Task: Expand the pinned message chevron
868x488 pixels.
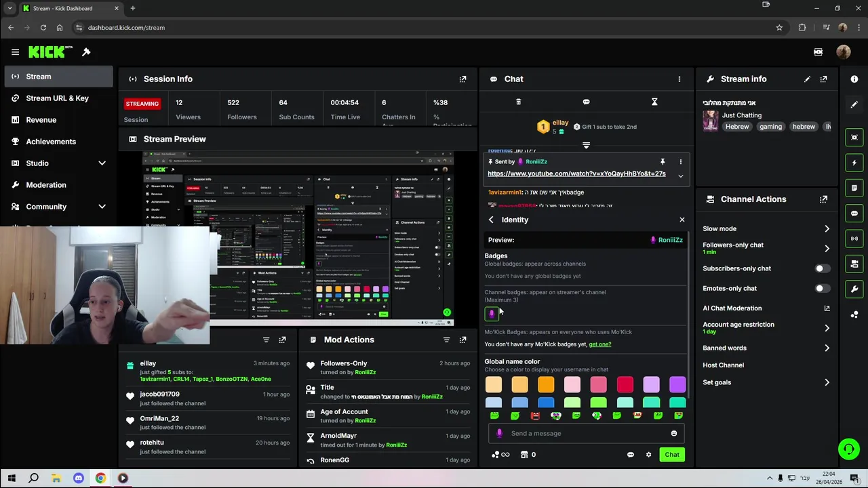Action: [680, 176]
